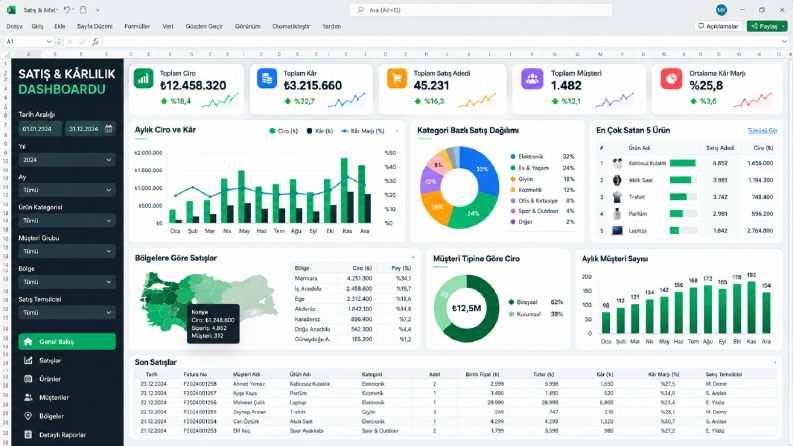Open the Sayfa Düzeni ribbon tab

click(x=95, y=26)
